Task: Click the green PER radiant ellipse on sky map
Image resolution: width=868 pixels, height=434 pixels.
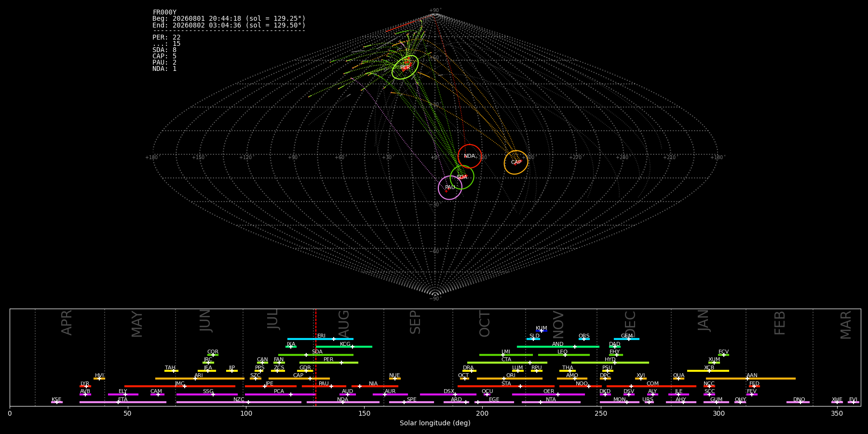Action: (405, 67)
